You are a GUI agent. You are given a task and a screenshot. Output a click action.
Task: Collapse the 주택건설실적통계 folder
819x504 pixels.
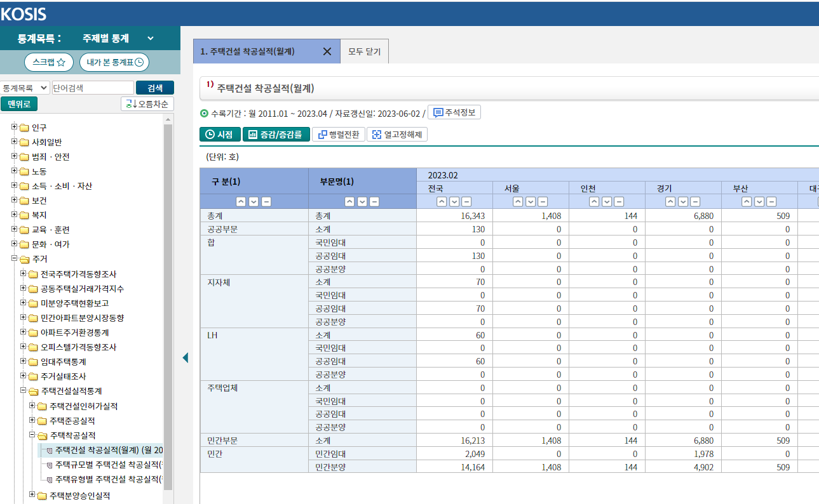coord(24,390)
